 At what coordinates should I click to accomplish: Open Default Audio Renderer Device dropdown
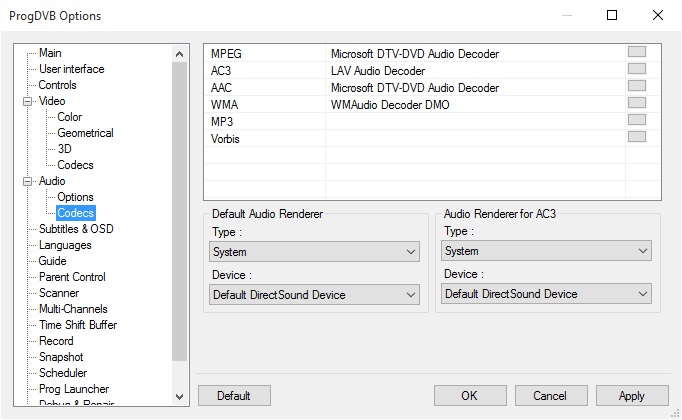(x=314, y=295)
